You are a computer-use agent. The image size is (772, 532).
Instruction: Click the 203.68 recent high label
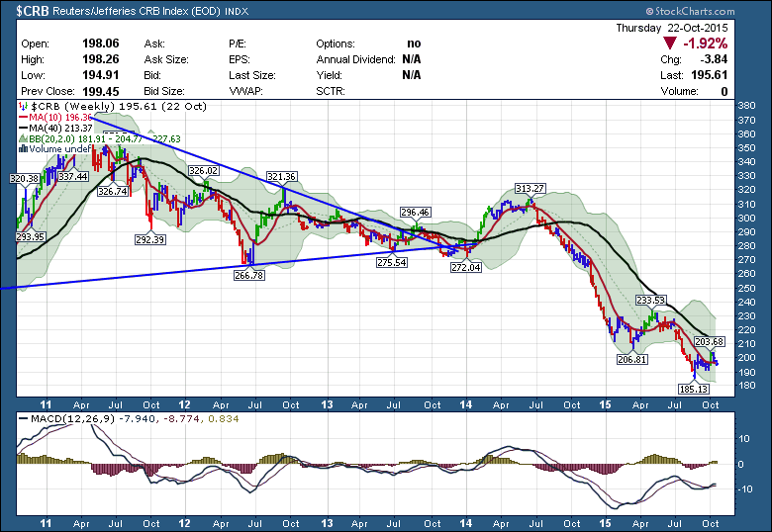point(711,341)
